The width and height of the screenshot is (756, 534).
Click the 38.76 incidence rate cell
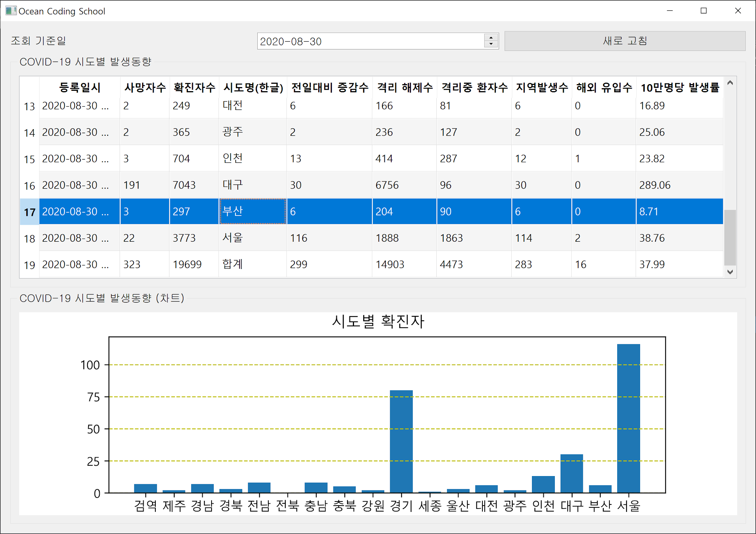[680, 238]
